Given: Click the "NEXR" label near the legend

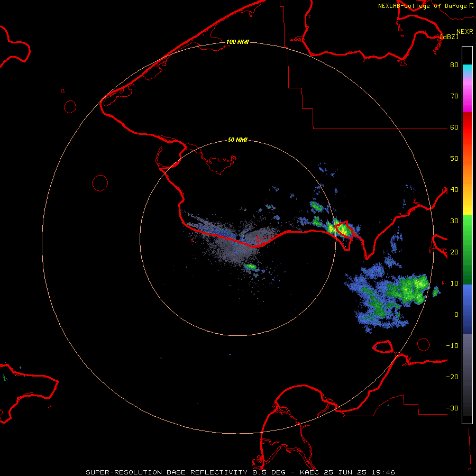Looking at the screenshot, I should [x=464, y=32].
